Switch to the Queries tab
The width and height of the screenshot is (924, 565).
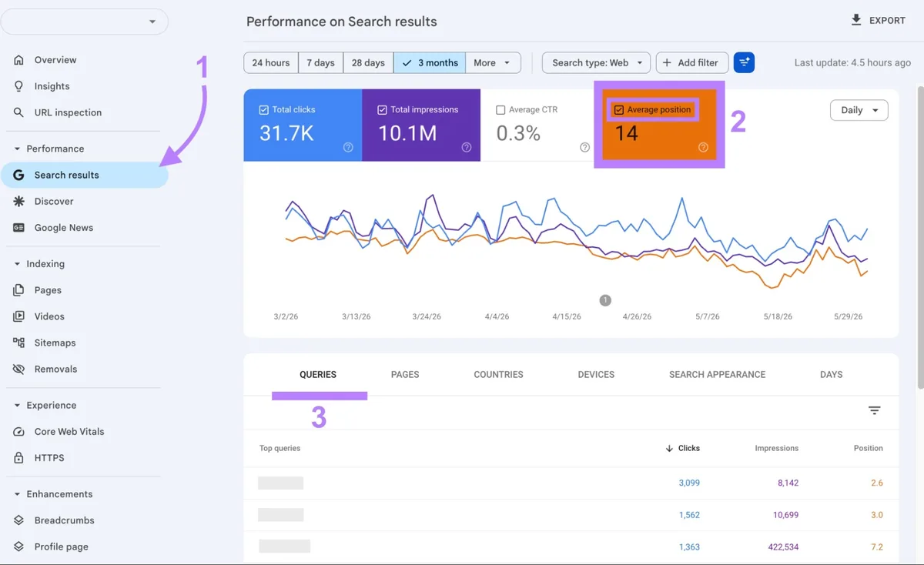tap(318, 375)
